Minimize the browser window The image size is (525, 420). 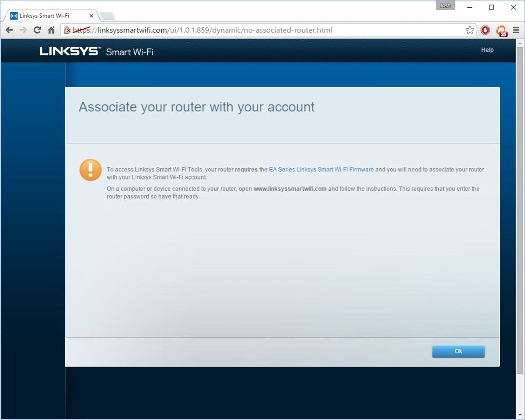pos(470,7)
